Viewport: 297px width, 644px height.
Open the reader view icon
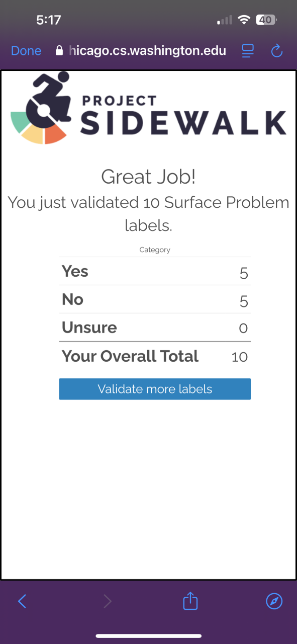[248, 50]
